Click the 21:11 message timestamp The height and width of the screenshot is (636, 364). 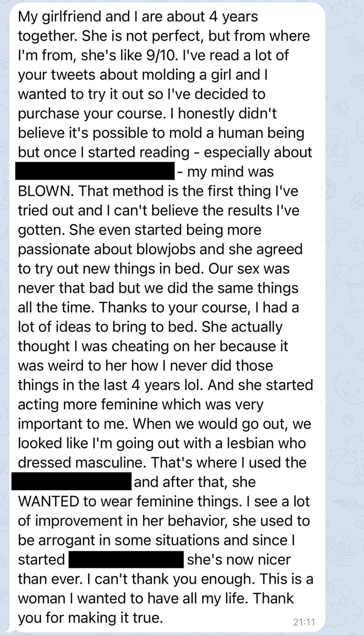point(304,622)
